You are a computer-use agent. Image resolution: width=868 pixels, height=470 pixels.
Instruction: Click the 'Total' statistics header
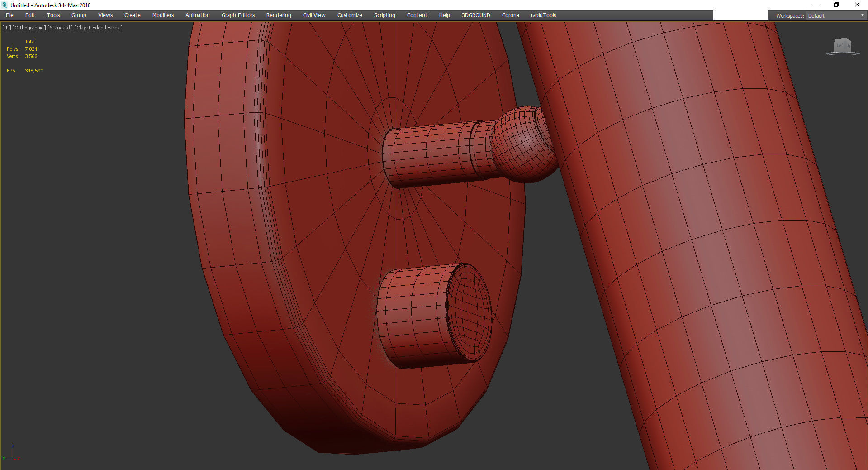tap(30, 42)
